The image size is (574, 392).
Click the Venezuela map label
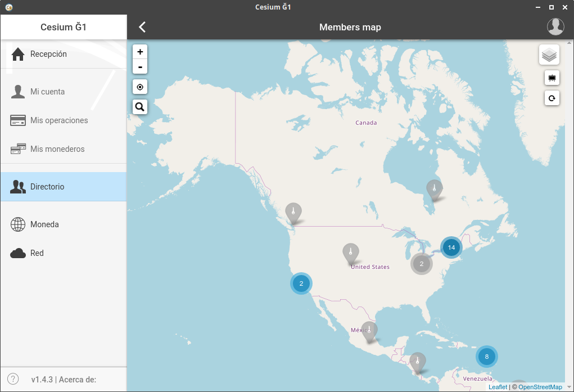pos(477,379)
